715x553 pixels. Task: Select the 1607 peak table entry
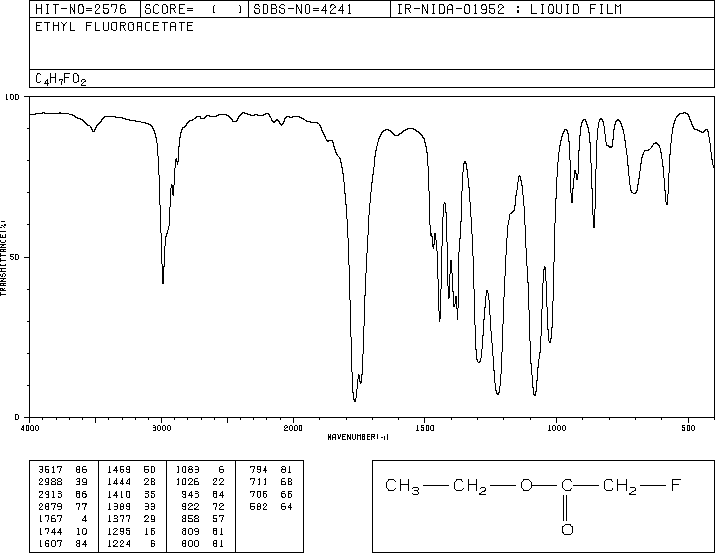[62, 544]
